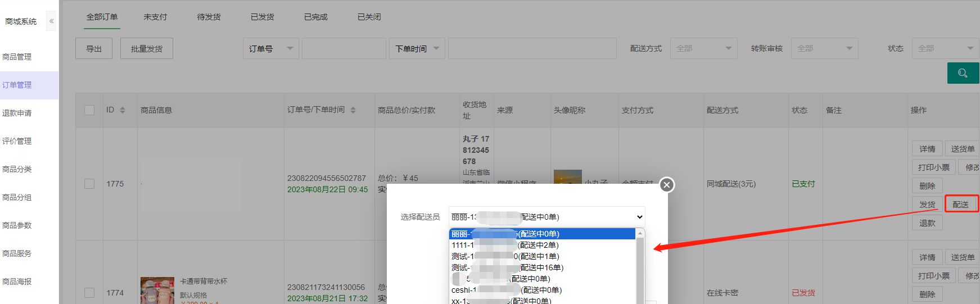Expand the 配送方式 filter dropdown
The image size is (980, 304).
pyautogui.click(x=703, y=49)
